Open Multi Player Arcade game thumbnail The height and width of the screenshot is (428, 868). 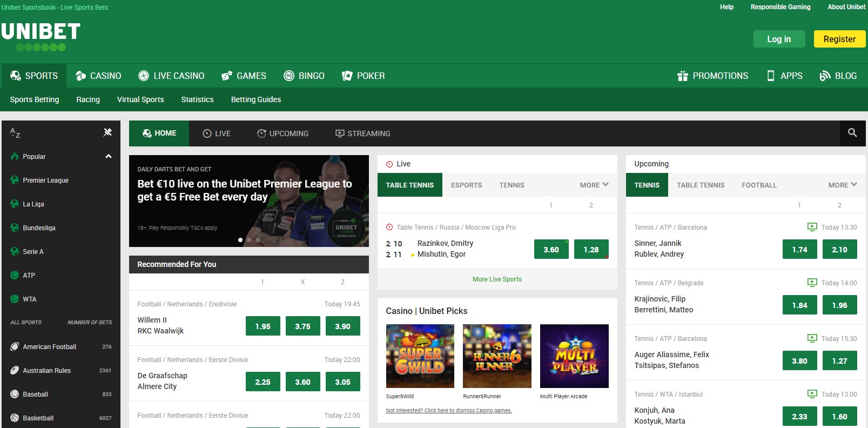point(574,356)
